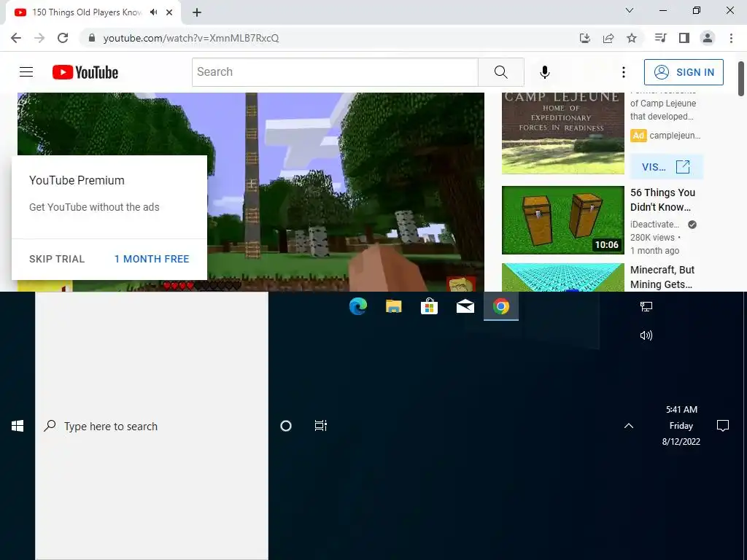Screen dimensions: 747x560
Task: Install app via address bar download icon
Action: click(585, 38)
